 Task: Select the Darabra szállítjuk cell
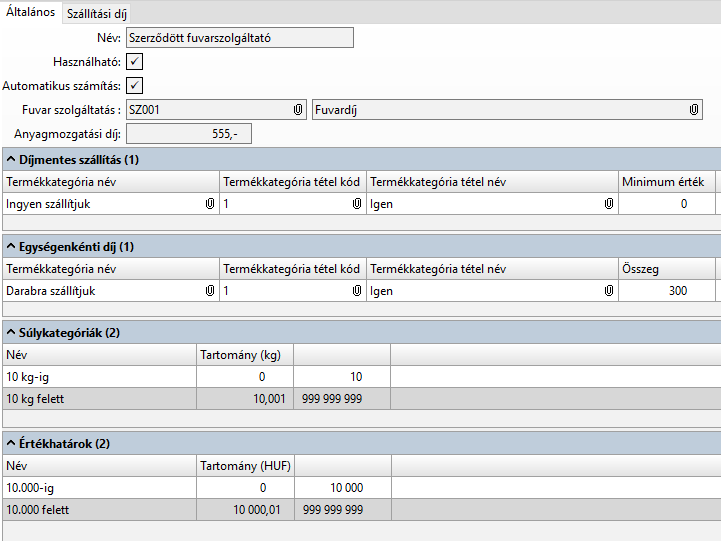(111, 290)
